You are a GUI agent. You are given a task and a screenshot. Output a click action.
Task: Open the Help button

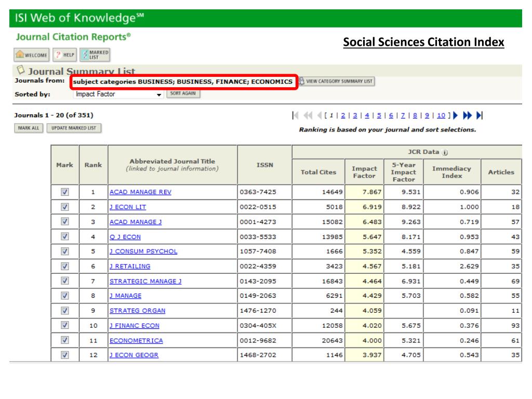(x=64, y=55)
